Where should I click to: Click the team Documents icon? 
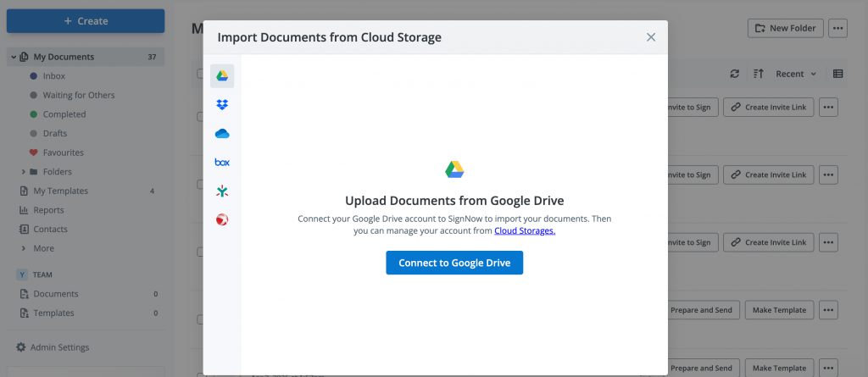[x=24, y=294]
